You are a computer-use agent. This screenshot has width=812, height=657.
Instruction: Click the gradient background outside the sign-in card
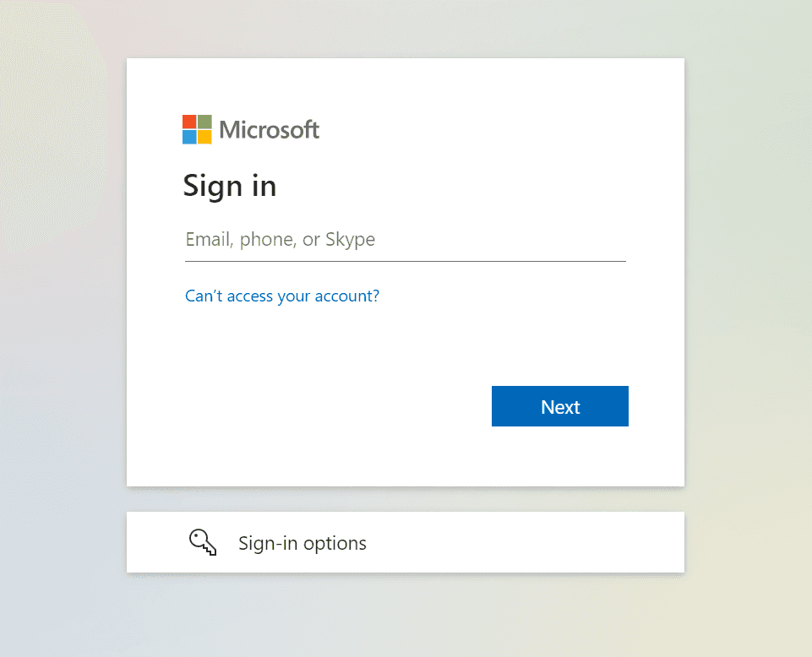click(x=746, y=311)
